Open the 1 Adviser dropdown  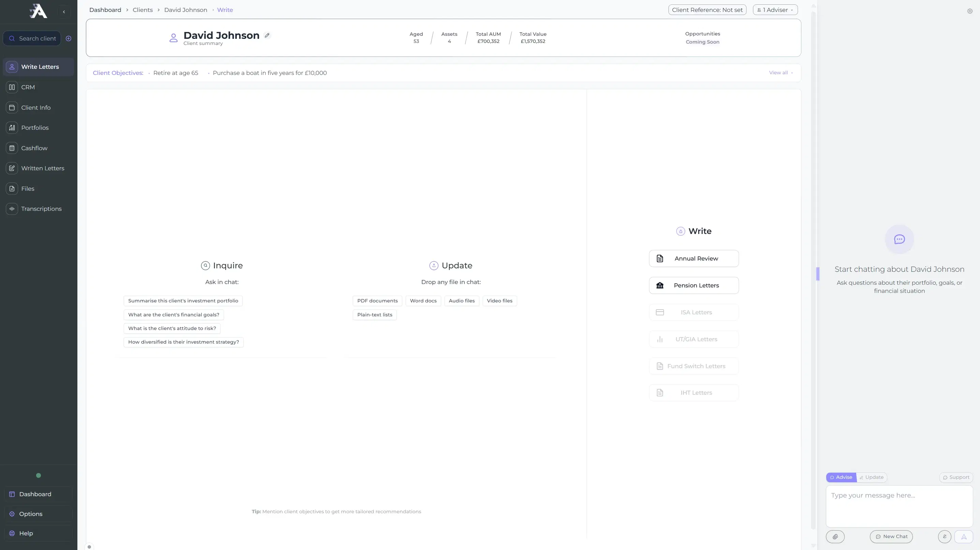point(775,10)
